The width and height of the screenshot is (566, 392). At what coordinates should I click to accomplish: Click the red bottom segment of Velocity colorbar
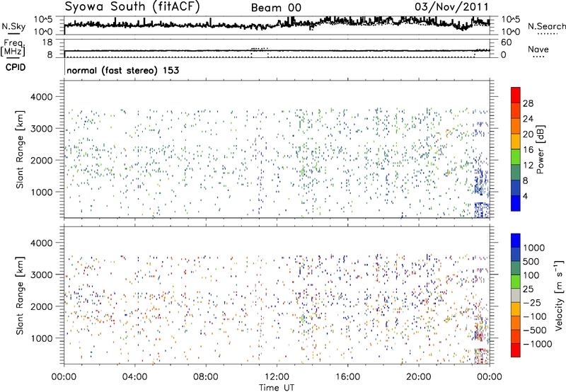click(x=516, y=350)
